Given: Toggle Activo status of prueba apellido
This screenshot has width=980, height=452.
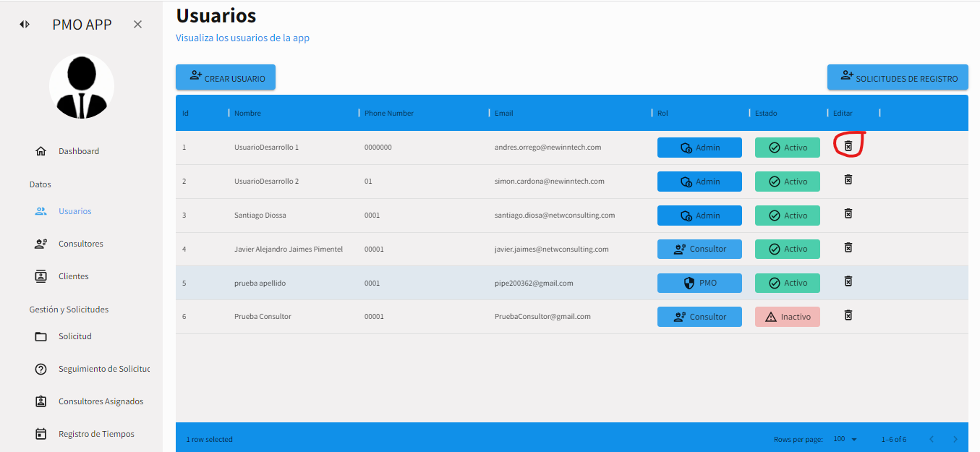Looking at the screenshot, I should click(x=788, y=283).
